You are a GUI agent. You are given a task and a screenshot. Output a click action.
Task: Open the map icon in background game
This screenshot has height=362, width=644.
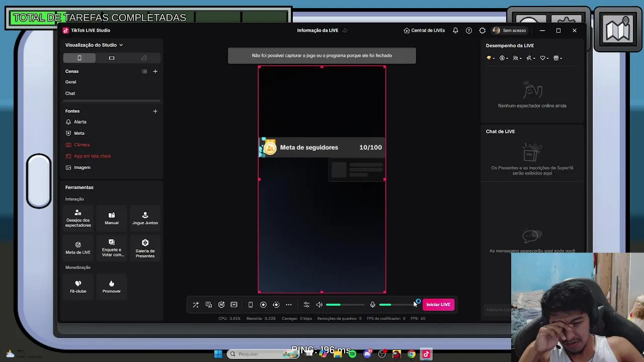[618, 29]
